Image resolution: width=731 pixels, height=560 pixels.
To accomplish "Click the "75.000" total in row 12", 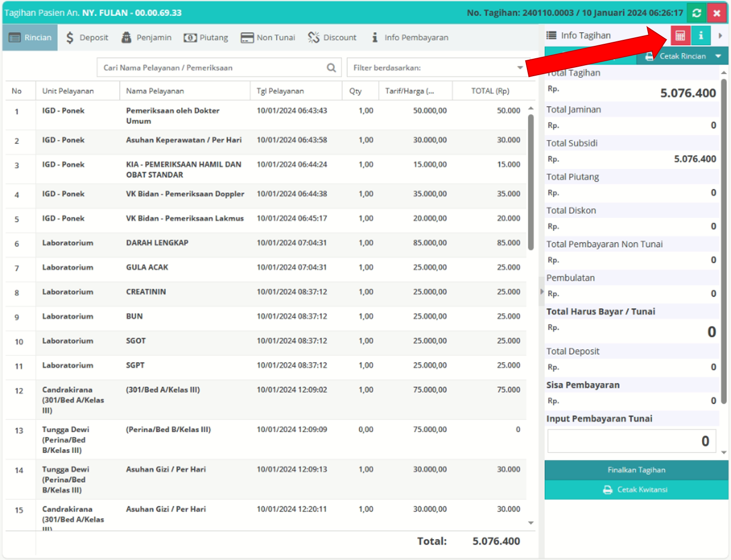I will coord(508,390).
